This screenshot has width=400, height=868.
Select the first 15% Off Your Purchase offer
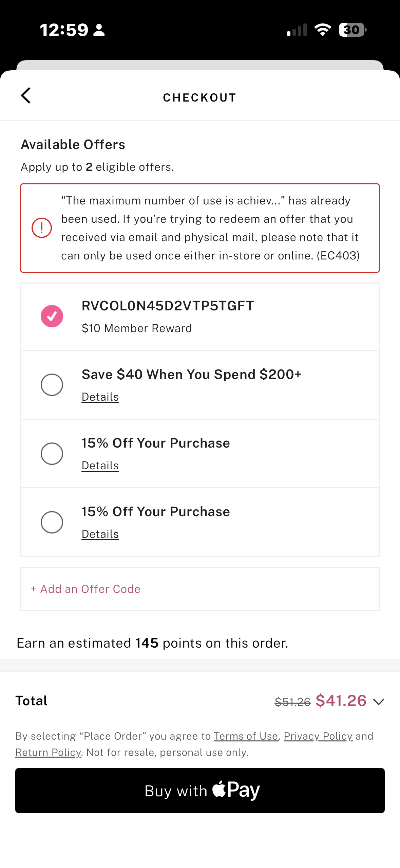52,453
